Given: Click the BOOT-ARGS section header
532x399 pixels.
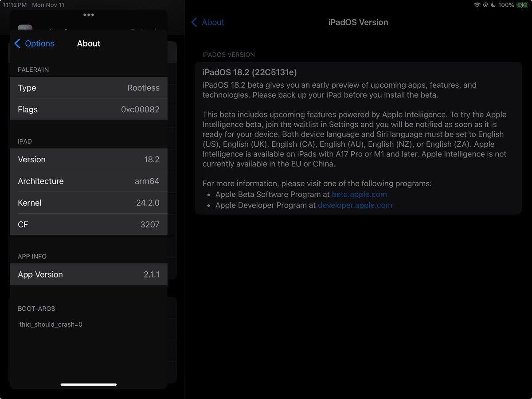Looking at the screenshot, I should pos(36,309).
